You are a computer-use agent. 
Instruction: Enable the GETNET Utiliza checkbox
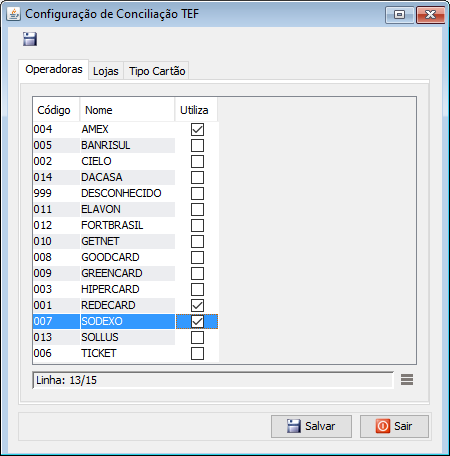[x=197, y=241]
